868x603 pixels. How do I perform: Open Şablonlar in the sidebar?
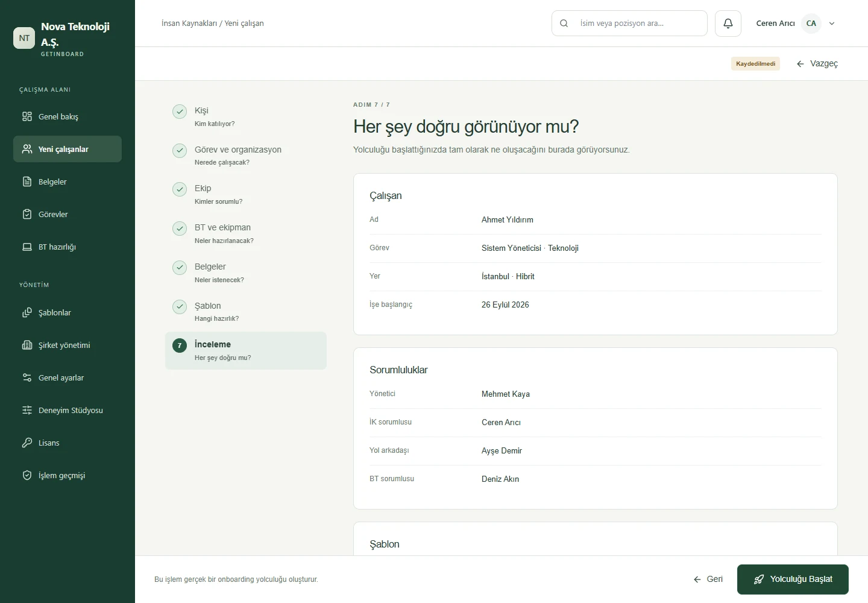(68, 312)
